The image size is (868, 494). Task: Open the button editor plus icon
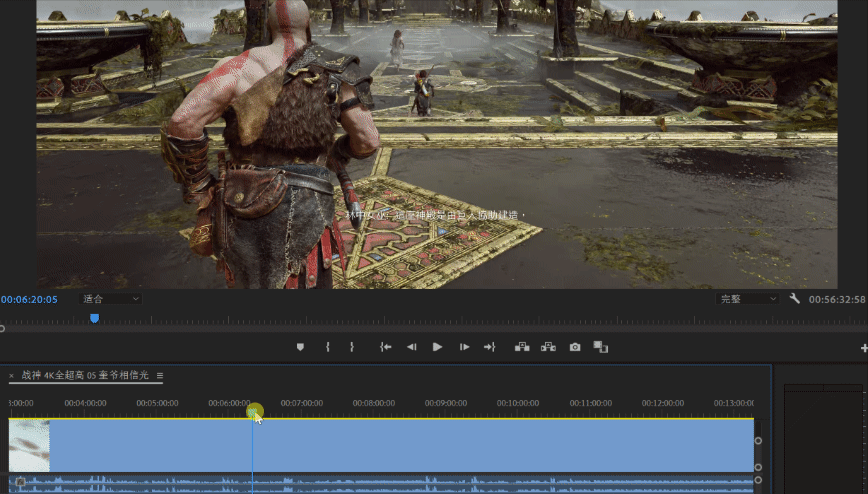[x=863, y=348]
